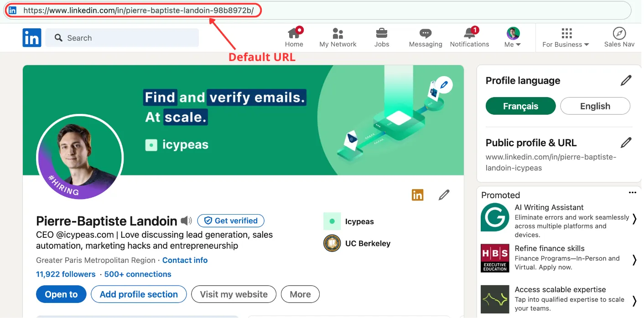Viewport: 644px width, 318px height.
Task: Click the magnifier icon in search box
Action: pos(58,38)
